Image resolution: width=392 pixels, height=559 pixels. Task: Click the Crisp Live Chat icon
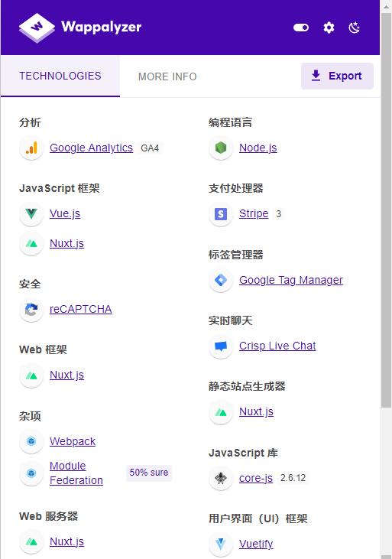[221, 346]
